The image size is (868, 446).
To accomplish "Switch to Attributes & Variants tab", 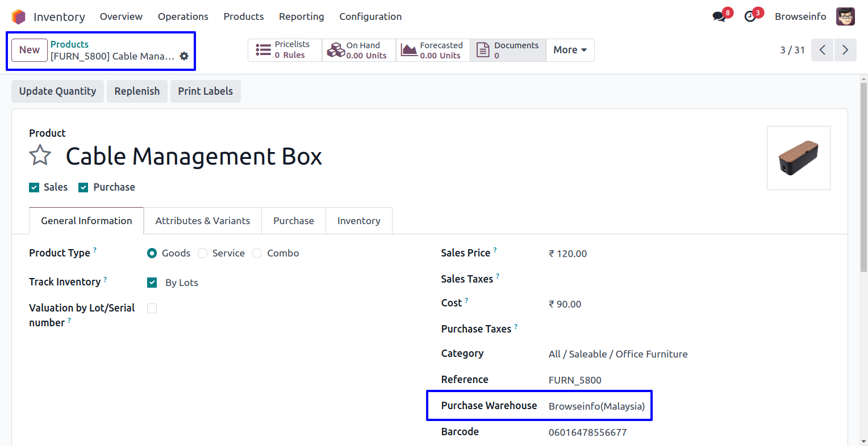I will (x=203, y=221).
